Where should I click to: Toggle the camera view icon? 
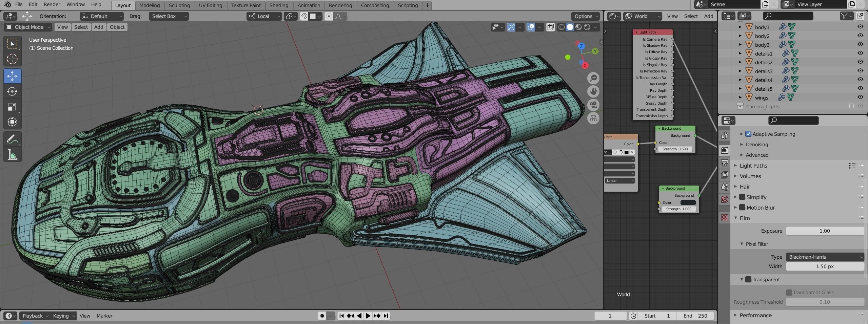pyautogui.click(x=593, y=105)
